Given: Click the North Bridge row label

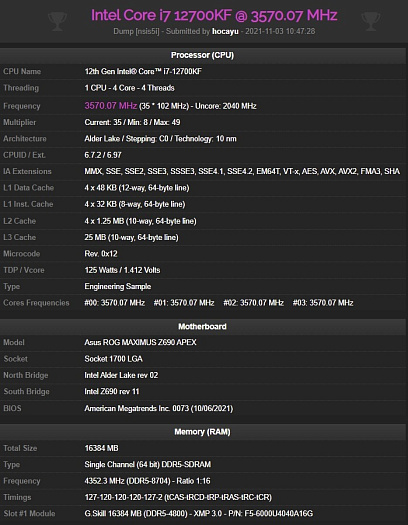Looking at the screenshot, I should coord(26,375).
